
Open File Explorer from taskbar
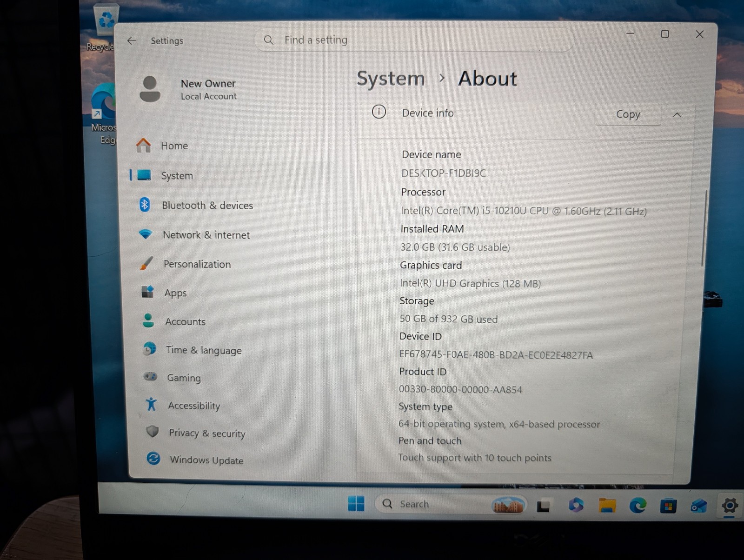[607, 505]
